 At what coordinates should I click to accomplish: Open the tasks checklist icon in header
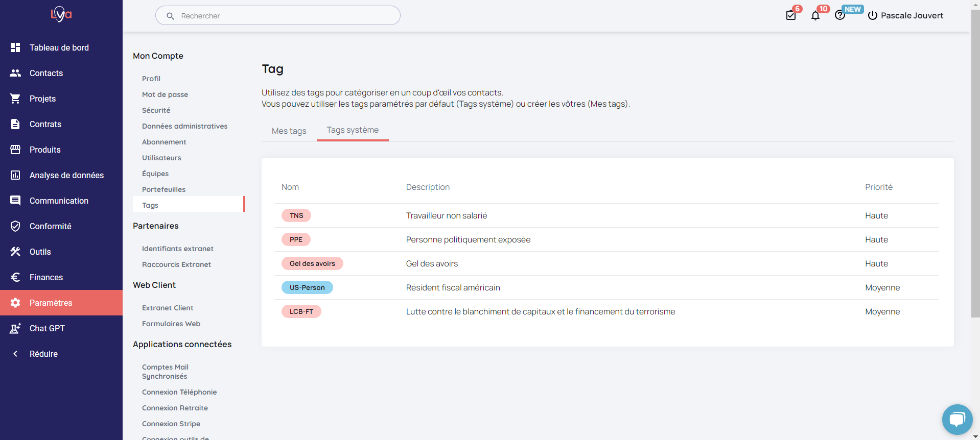791,15
